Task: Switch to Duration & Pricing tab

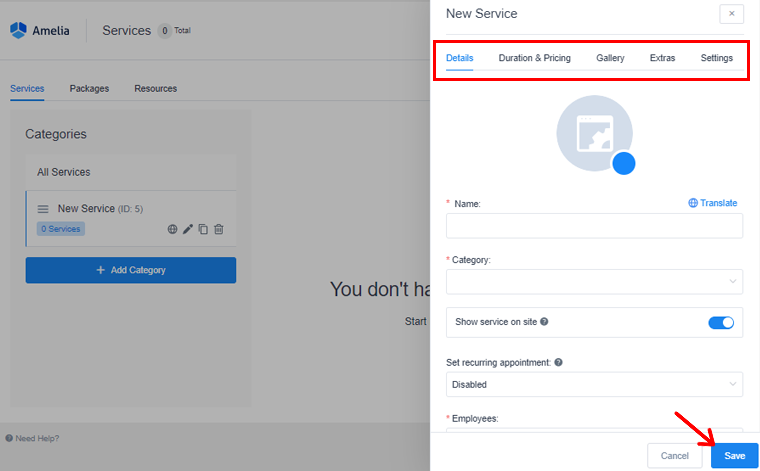Action: click(535, 58)
